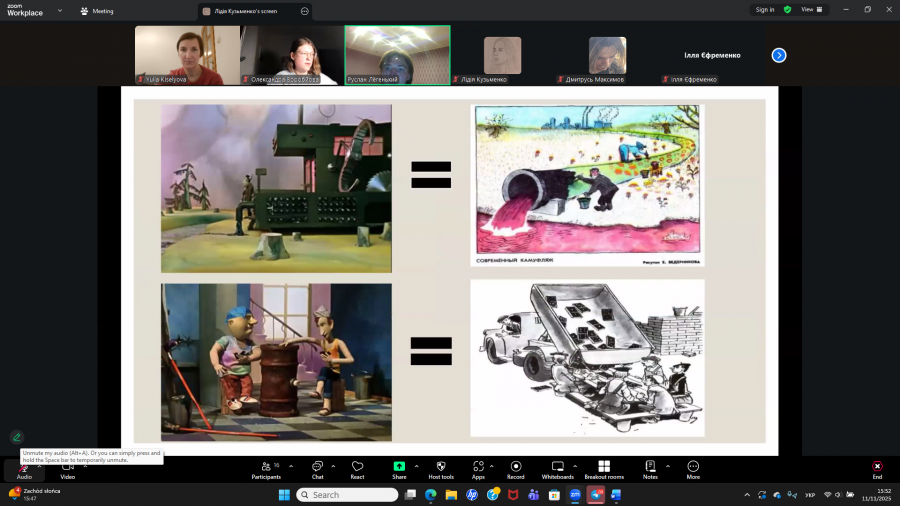Click the Sign in button
This screenshot has height=506, width=900.
(765, 9)
